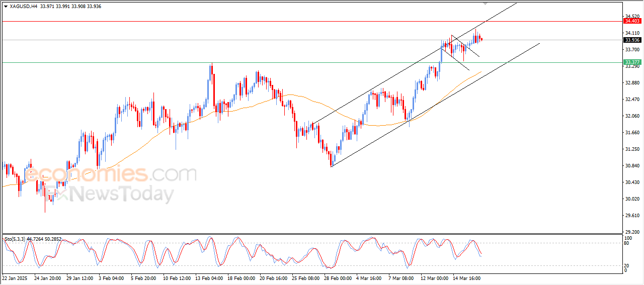The height and width of the screenshot is (285, 644).
Task: Click the small triangle before XAGUSD,H4 title
Action: [6, 6]
